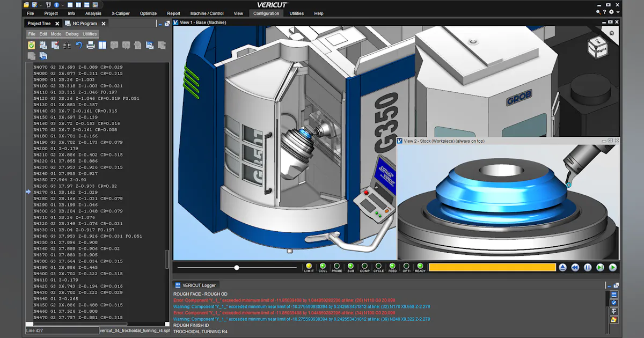
Task: Click the first red Y_1_ error line at N110
Action: pos(283,300)
